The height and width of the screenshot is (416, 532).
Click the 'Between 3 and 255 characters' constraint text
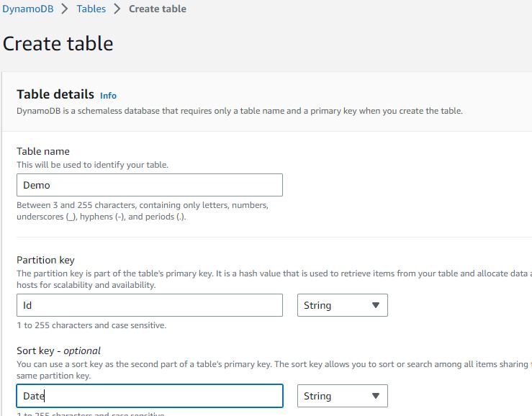pos(143,211)
